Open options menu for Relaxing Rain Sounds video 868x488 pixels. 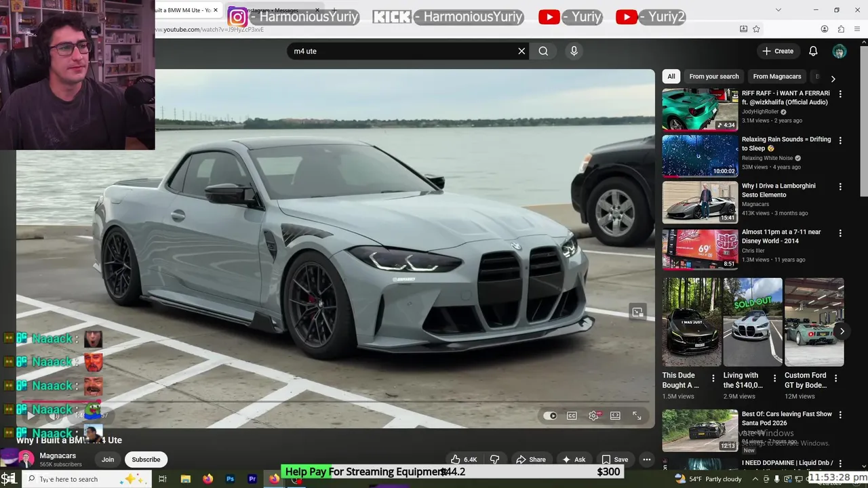(x=840, y=140)
